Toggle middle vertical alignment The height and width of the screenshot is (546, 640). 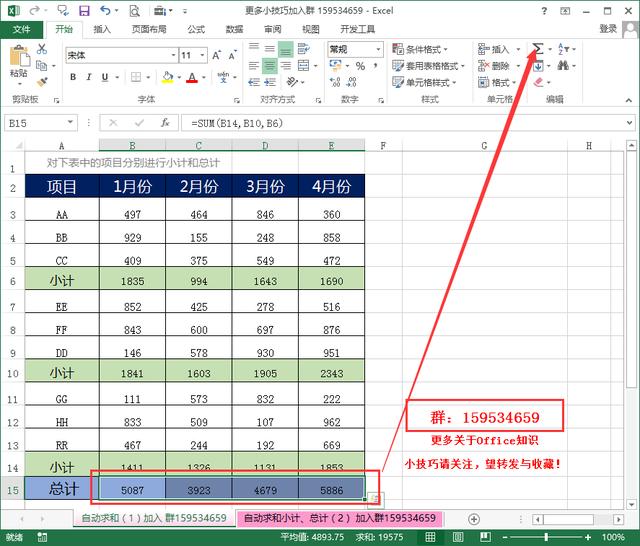(x=270, y=49)
